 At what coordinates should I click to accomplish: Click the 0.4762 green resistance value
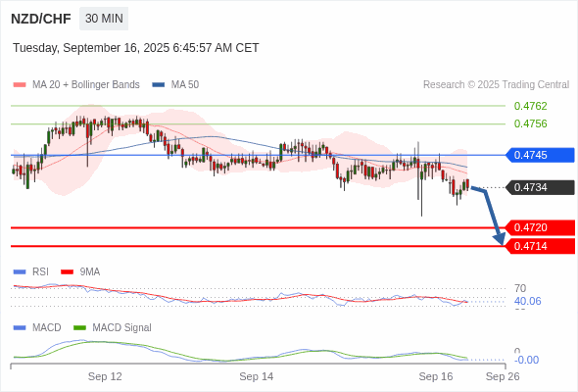(x=530, y=106)
